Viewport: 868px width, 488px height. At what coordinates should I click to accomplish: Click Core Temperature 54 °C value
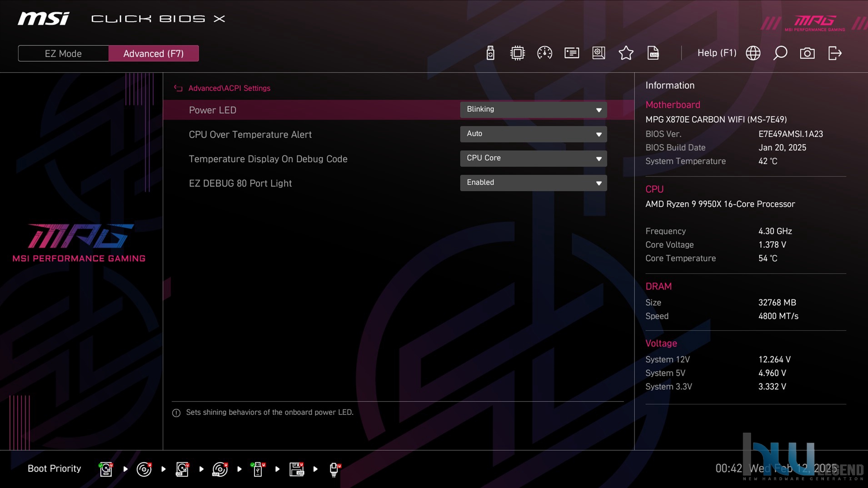[767, 259]
